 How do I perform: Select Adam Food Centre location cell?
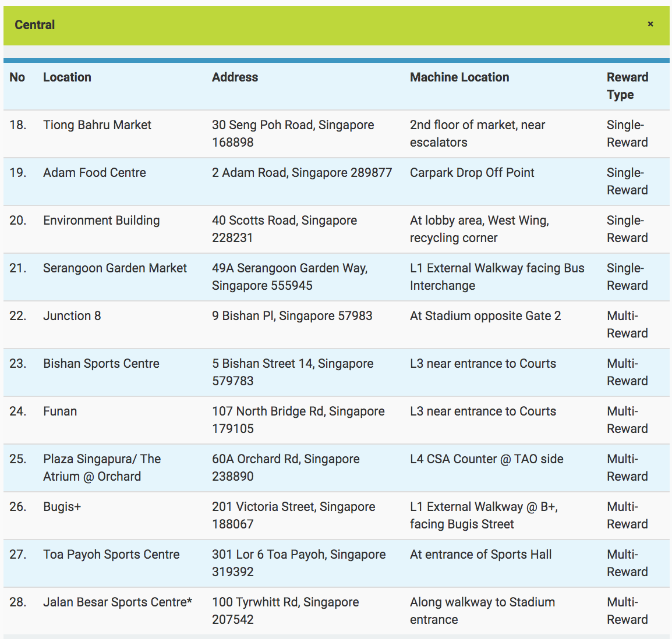[x=95, y=173]
